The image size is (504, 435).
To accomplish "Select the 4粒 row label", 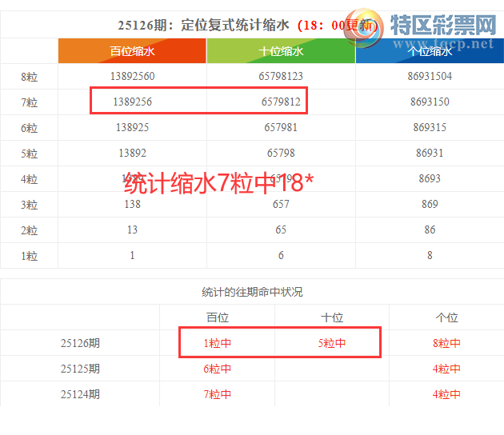I will tap(30, 179).
